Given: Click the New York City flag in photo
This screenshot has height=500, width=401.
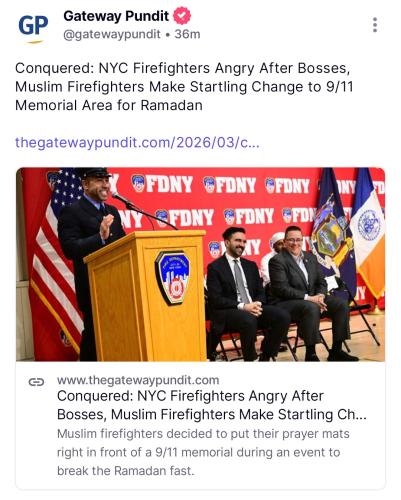Looking at the screenshot, I should pos(368,233).
